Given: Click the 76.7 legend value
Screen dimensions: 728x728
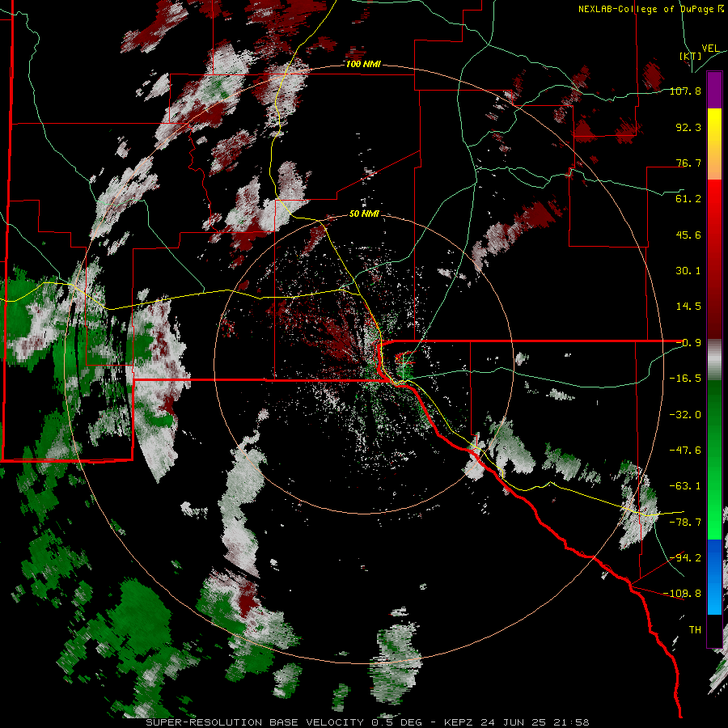Looking at the screenshot, I should coord(688,163).
